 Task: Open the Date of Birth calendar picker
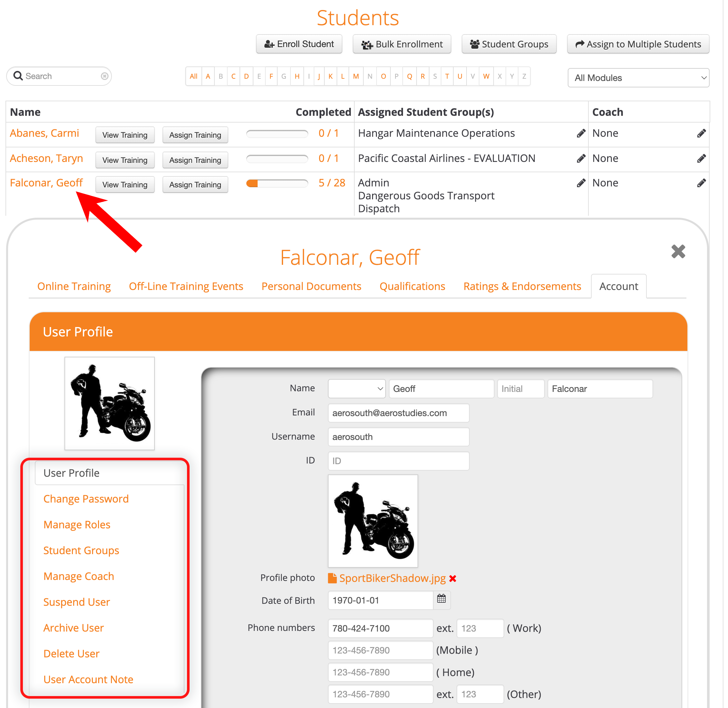pos(441,599)
